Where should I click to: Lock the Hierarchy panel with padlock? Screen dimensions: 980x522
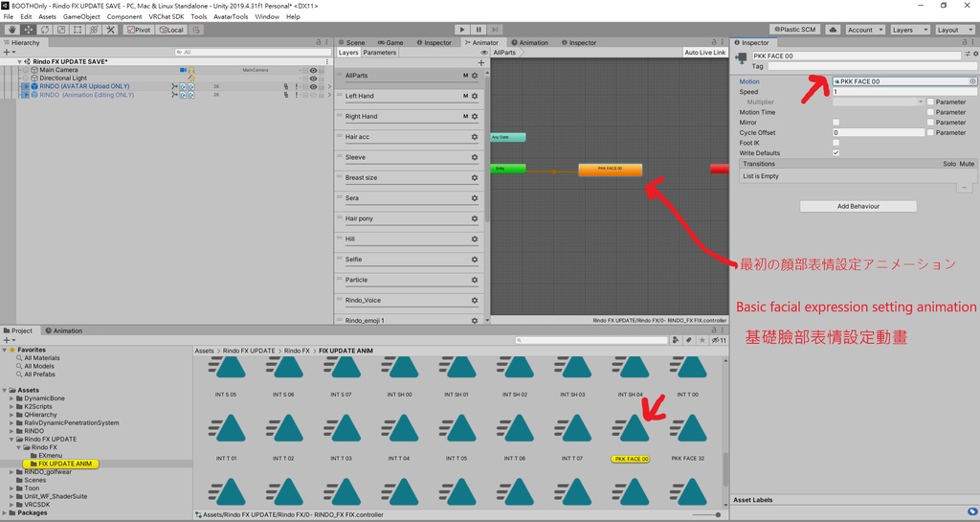click(318, 42)
